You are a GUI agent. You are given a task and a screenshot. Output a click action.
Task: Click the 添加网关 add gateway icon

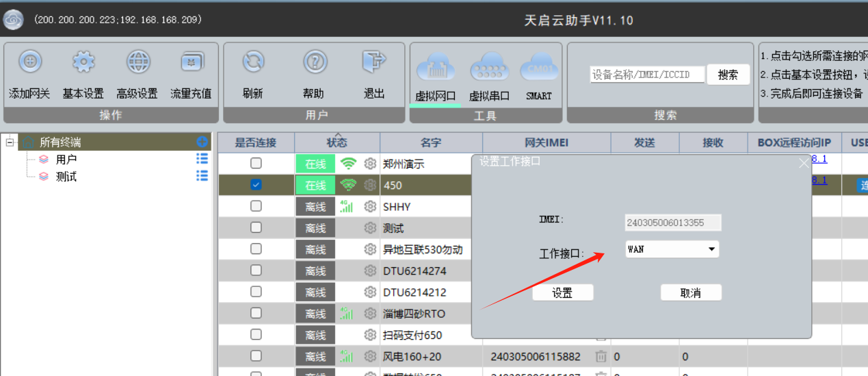(29, 62)
